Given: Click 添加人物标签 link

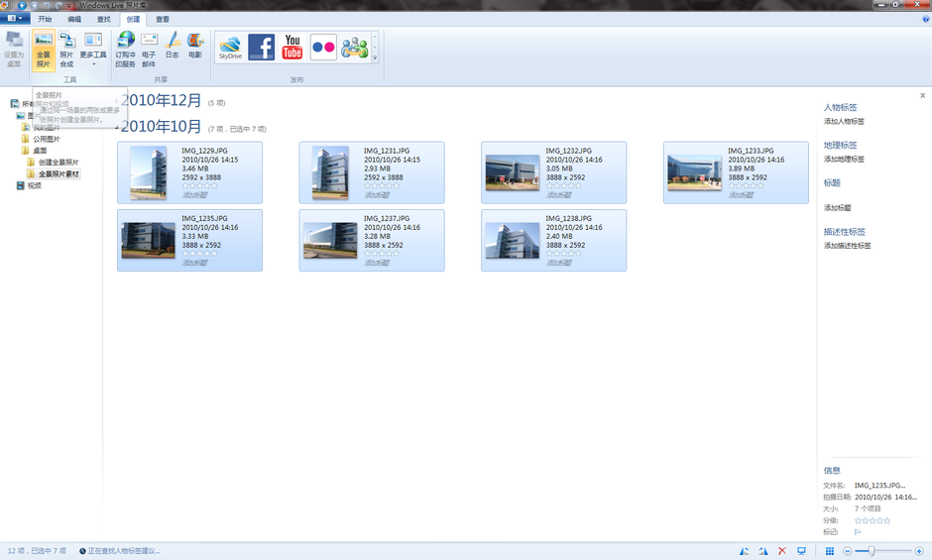Looking at the screenshot, I should (844, 121).
